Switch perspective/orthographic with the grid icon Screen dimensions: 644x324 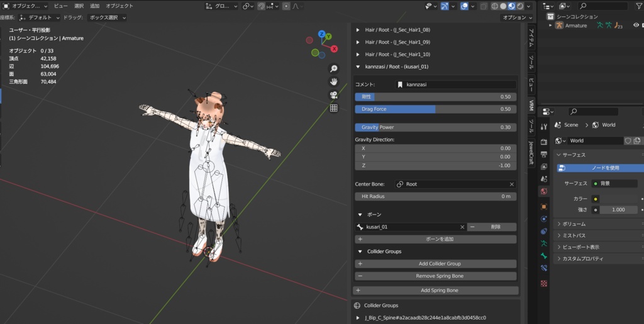point(334,108)
